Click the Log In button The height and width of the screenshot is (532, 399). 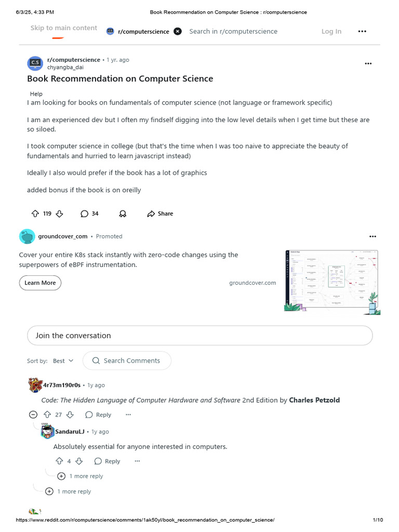pyautogui.click(x=331, y=31)
